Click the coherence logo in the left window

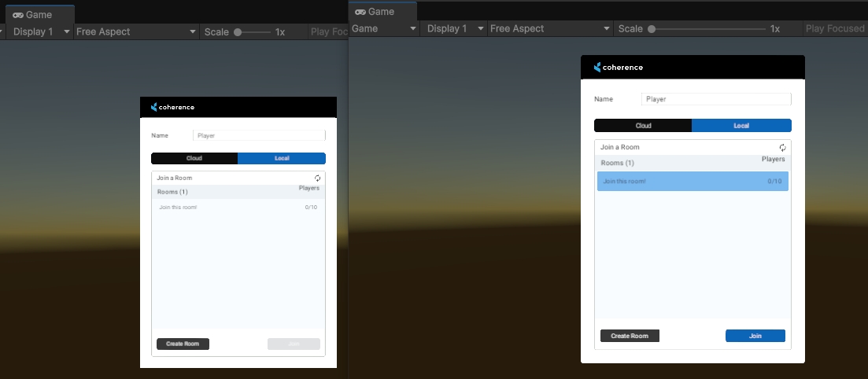[x=172, y=107]
